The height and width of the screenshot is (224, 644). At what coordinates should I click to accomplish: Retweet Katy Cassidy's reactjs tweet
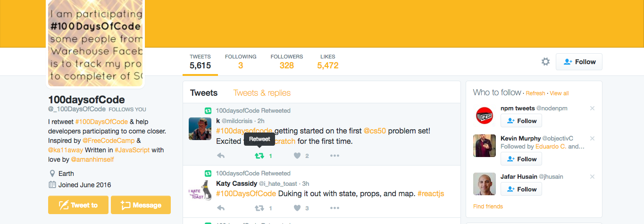(x=259, y=208)
